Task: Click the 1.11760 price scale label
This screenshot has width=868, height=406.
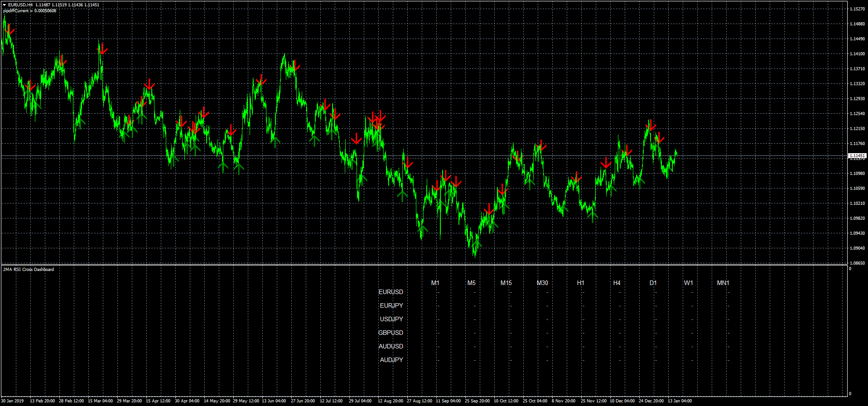Action: (x=857, y=144)
